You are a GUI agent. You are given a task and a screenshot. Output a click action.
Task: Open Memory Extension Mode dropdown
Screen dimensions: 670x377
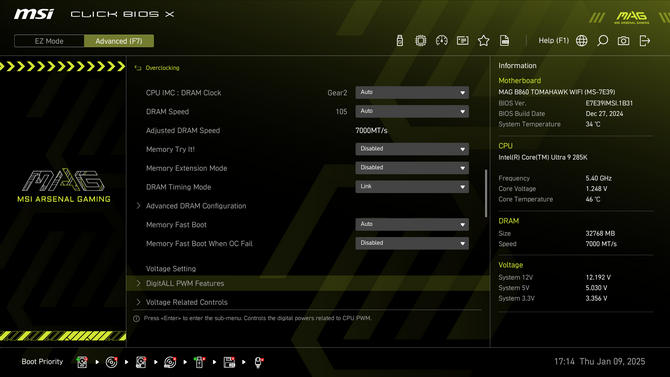pos(412,168)
